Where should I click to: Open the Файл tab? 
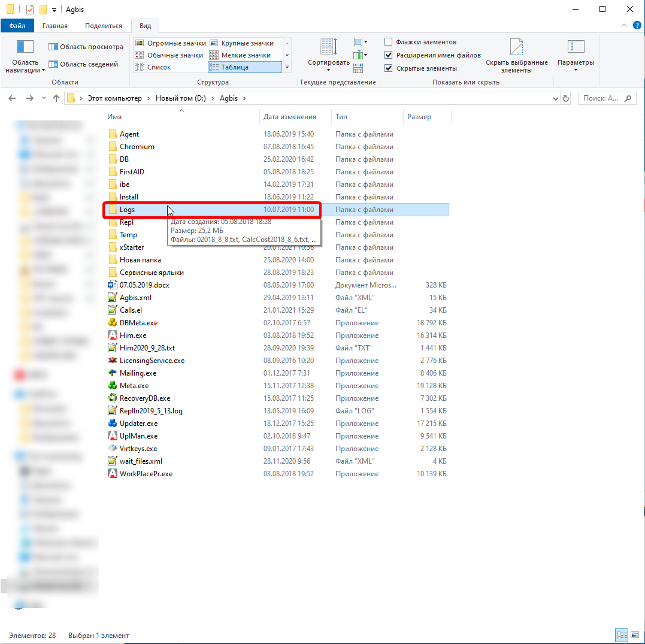[x=17, y=26]
